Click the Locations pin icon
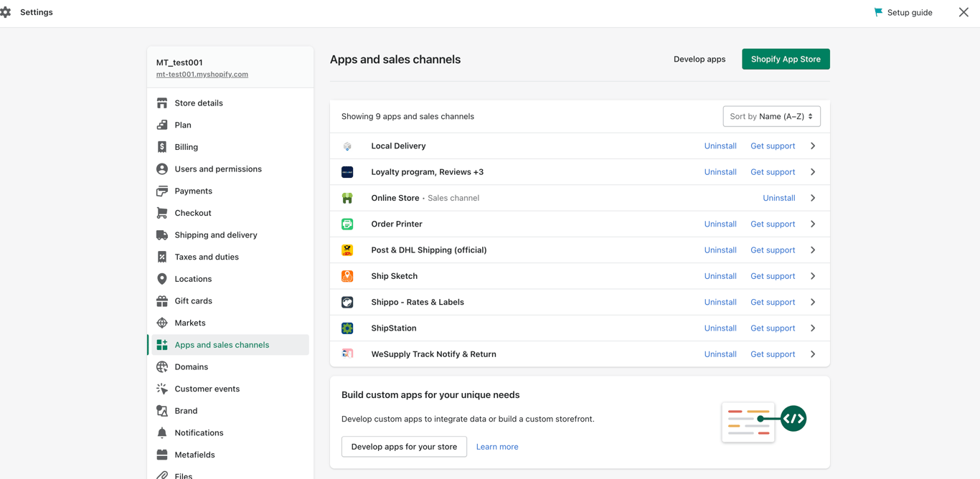 (162, 279)
